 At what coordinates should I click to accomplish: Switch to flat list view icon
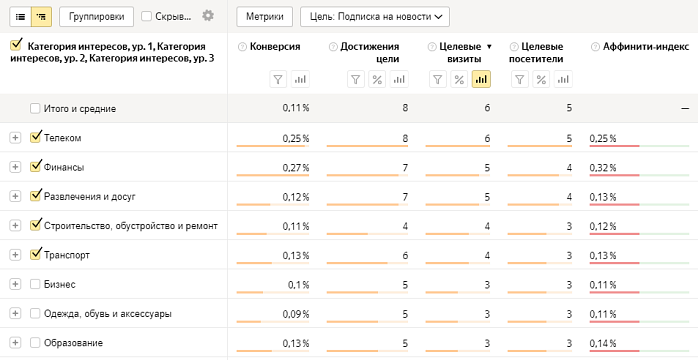[20, 17]
